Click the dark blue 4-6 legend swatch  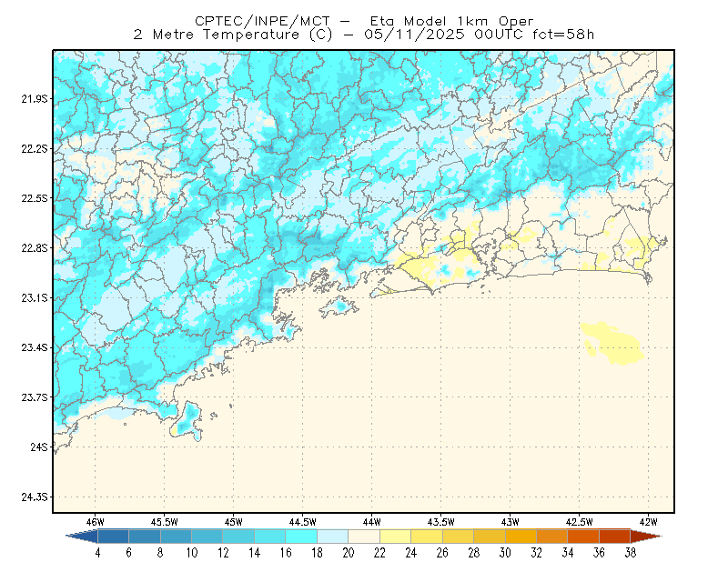113,537
